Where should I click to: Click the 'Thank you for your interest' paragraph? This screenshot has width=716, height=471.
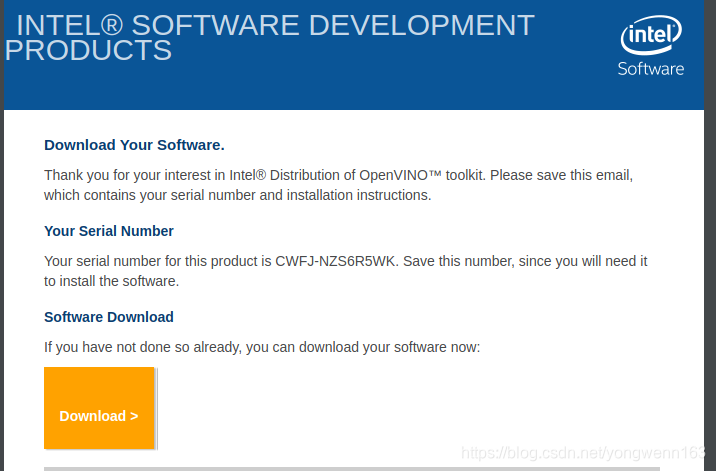coord(338,185)
